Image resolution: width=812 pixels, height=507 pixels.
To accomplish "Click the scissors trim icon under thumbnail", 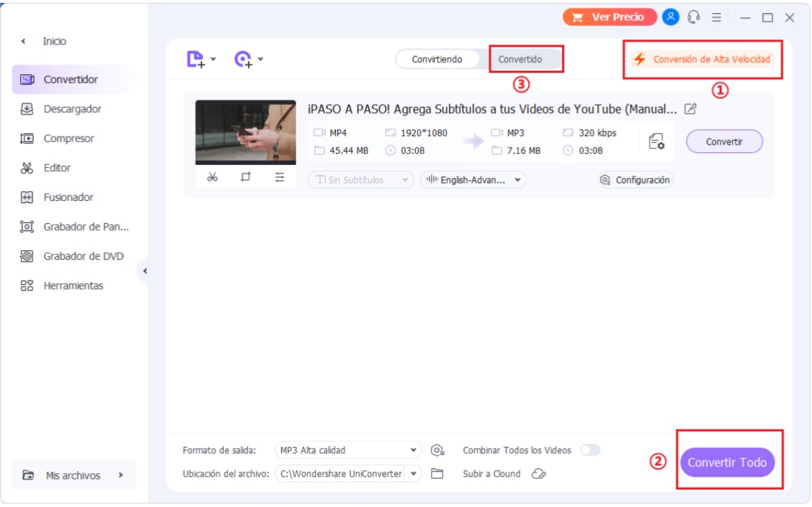I will [x=213, y=177].
